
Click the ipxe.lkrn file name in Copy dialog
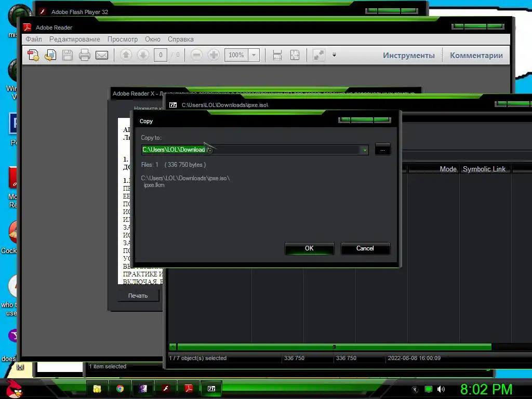154,185
